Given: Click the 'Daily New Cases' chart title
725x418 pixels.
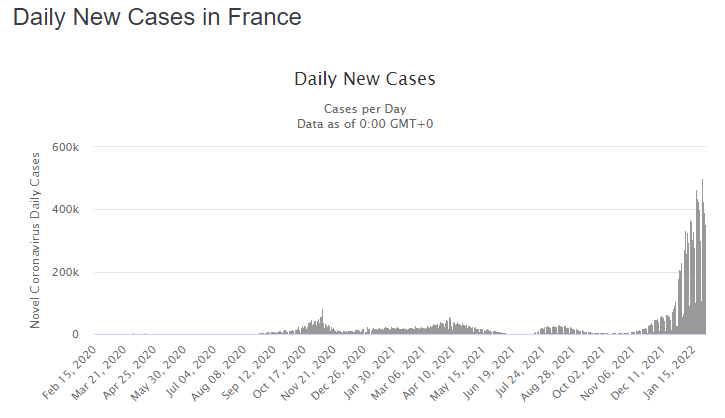Looking at the screenshot, I should click(365, 79).
